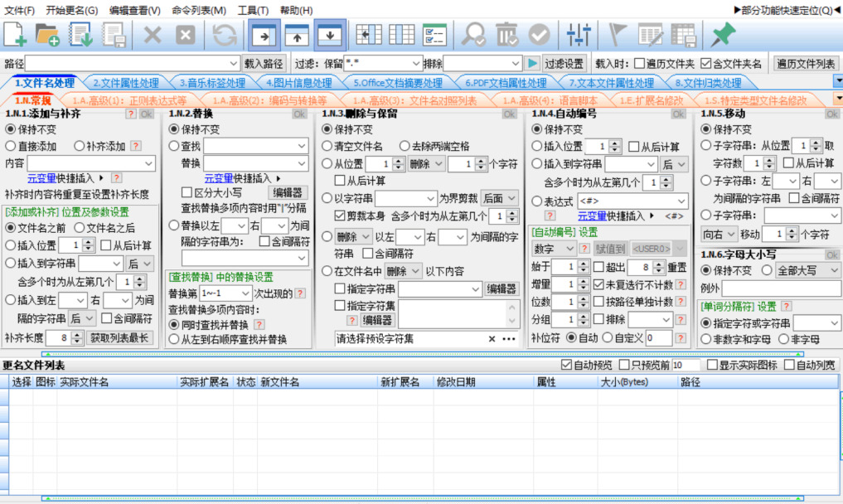
Task: Toggle the 自动预览 checkbox
Action: 566,365
